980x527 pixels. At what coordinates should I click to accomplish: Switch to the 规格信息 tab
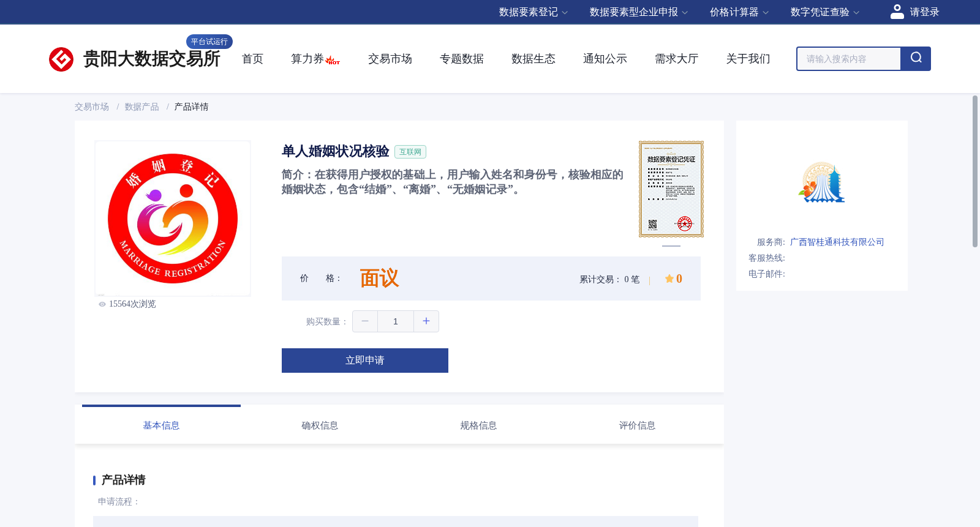coord(478,425)
